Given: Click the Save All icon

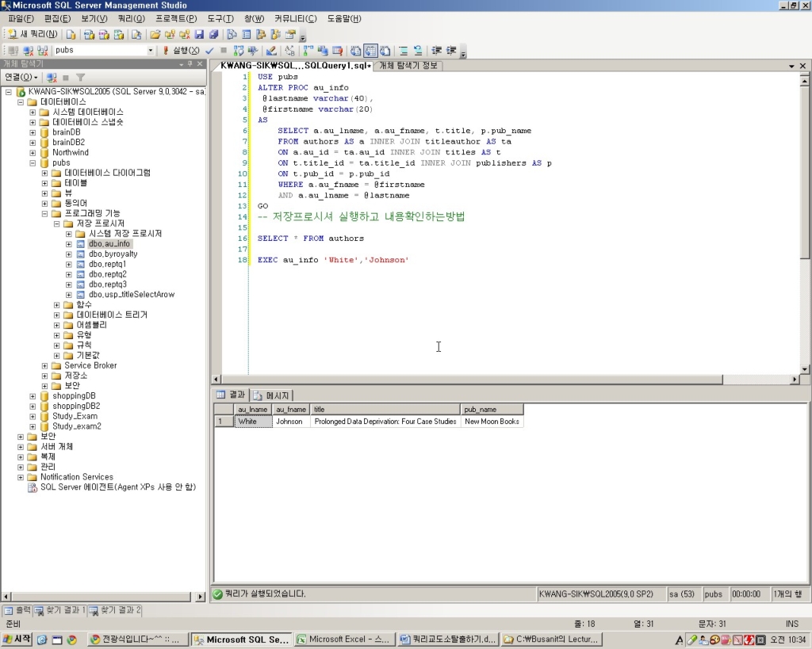Looking at the screenshot, I should click(x=214, y=35).
